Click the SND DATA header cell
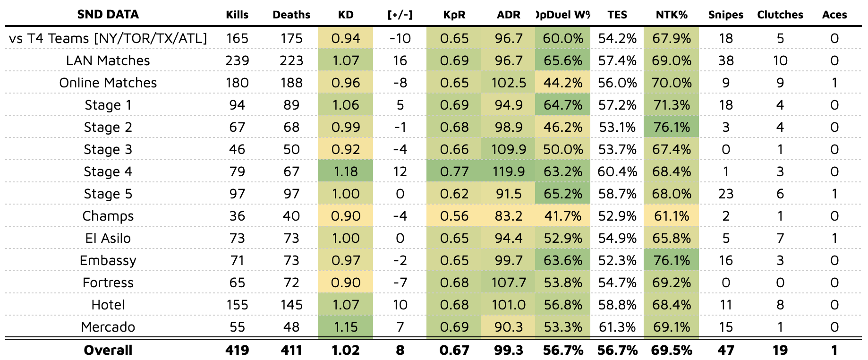 (108, 15)
